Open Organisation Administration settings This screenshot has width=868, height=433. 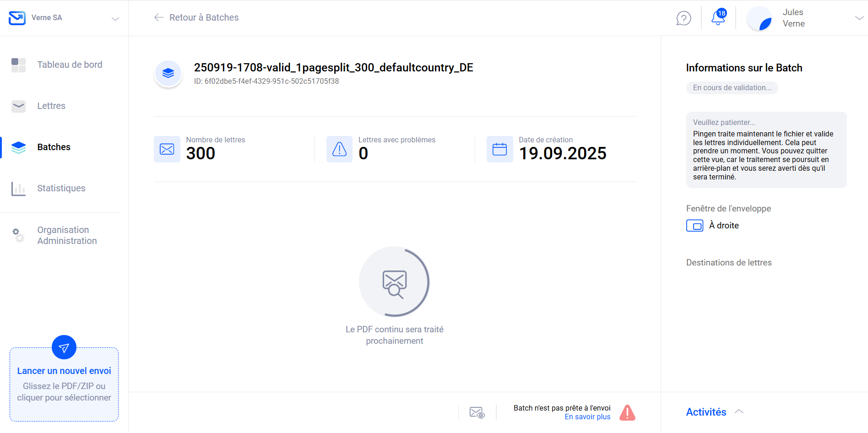67,235
